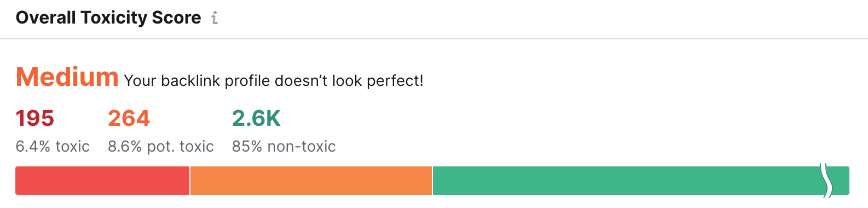Click the 'Your backlink profile' message text
This screenshot has height=208, width=868.
(x=274, y=80)
